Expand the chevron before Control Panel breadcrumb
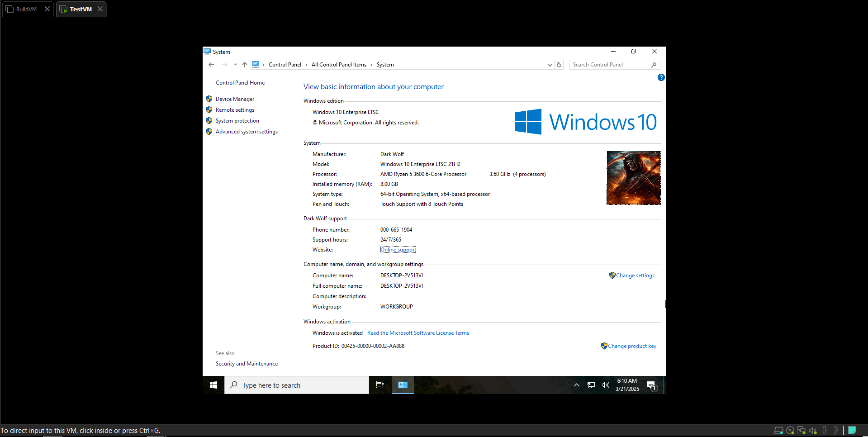The height and width of the screenshot is (437, 868). point(263,65)
